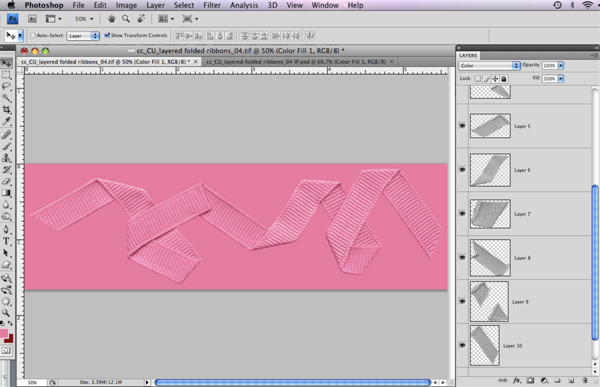The height and width of the screenshot is (387, 600).
Task: Click the pink foreground color swatch
Action: [3, 333]
